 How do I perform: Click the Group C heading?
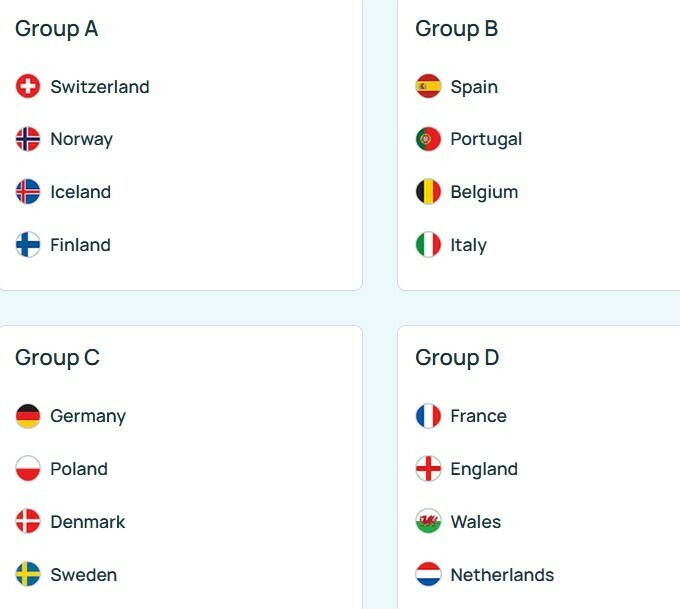pos(58,358)
